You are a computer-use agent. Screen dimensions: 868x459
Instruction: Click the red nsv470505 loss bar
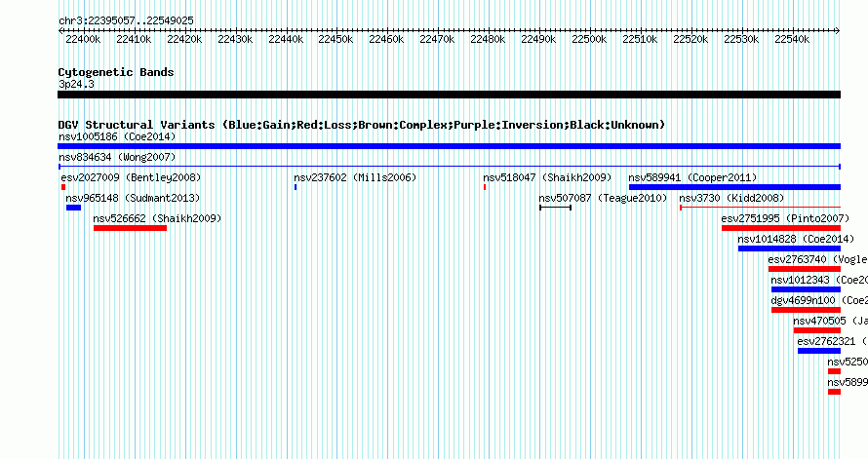pyautogui.click(x=817, y=330)
